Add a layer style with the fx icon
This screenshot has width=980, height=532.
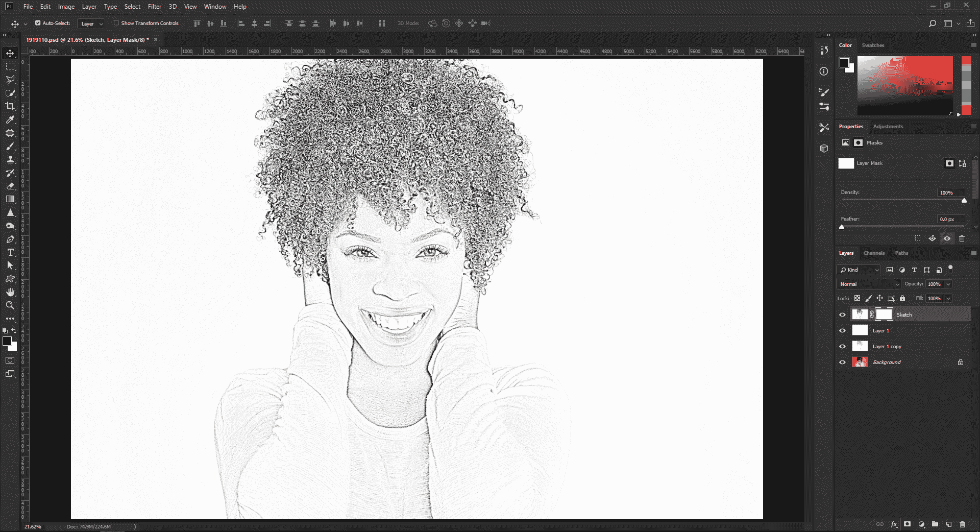click(894, 524)
